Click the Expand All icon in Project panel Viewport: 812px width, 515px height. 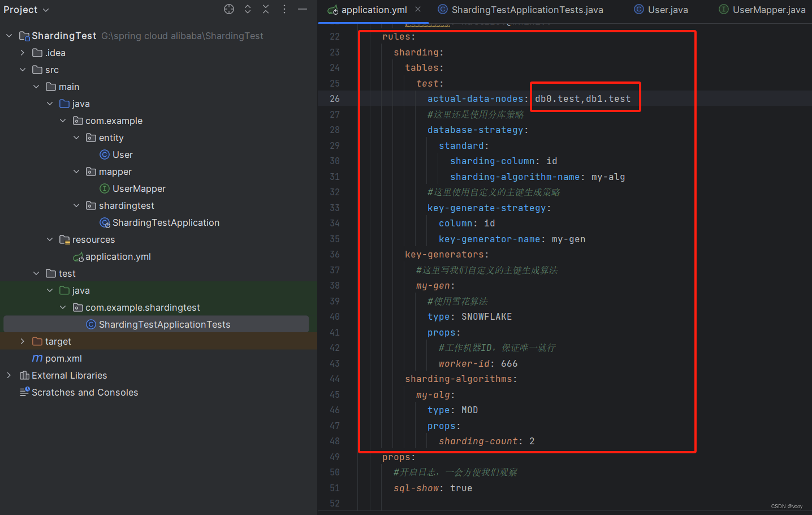[x=248, y=9]
